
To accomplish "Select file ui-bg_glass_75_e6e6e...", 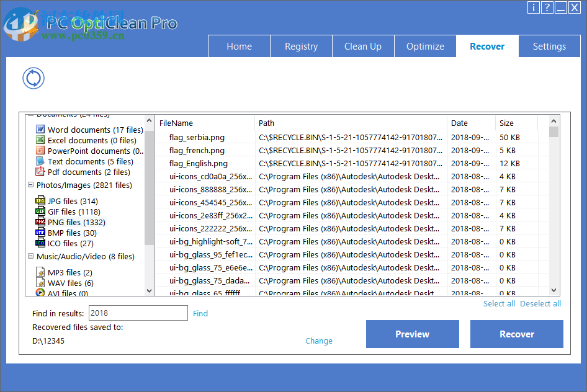I will (211, 268).
